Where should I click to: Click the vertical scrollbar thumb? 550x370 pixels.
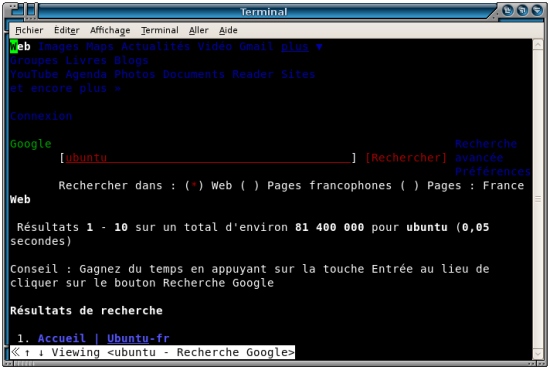pyautogui.click(x=538, y=199)
